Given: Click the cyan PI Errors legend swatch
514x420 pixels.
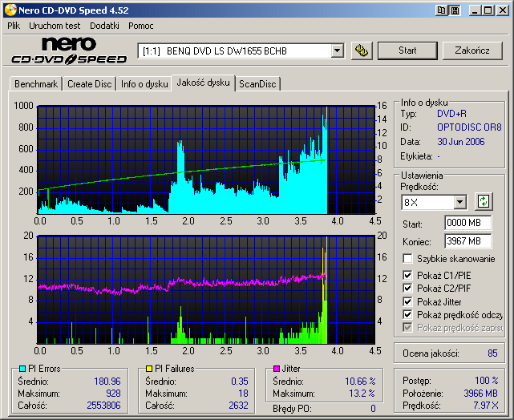Looking at the screenshot, I should click(22, 369).
